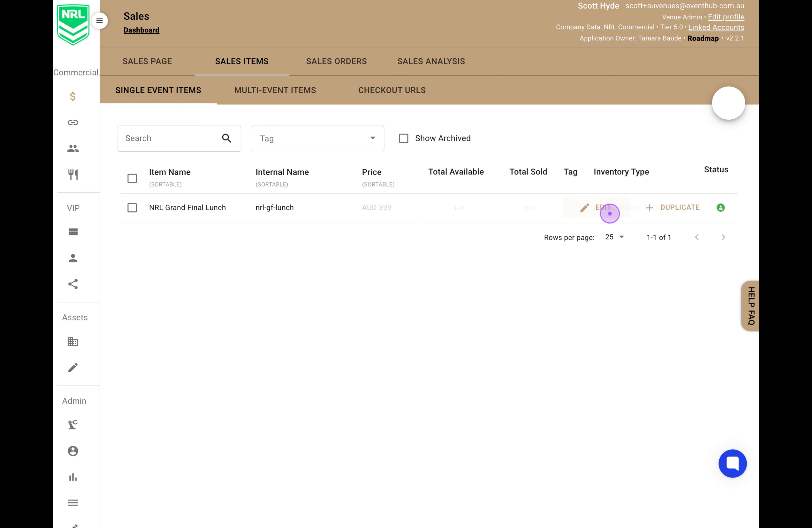The width and height of the screenshot is (812, 528).
Task: Click the Status column header
Action: tap(716, 170)
